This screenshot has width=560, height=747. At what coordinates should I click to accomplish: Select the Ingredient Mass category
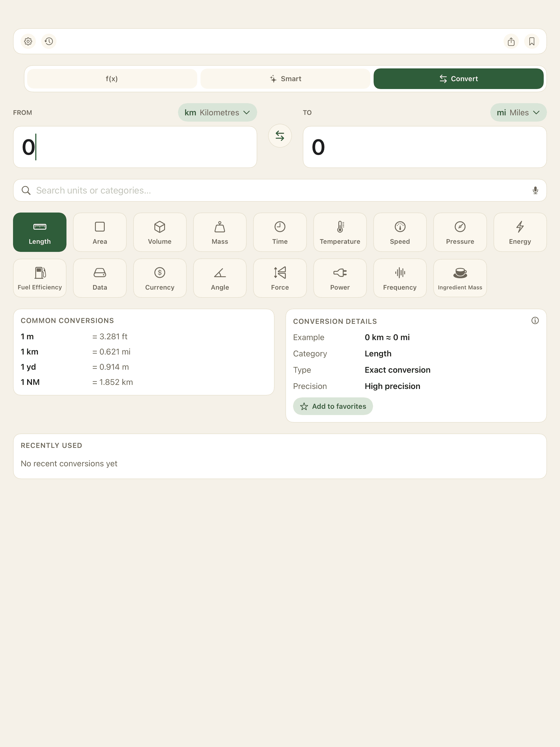point(460,278)
